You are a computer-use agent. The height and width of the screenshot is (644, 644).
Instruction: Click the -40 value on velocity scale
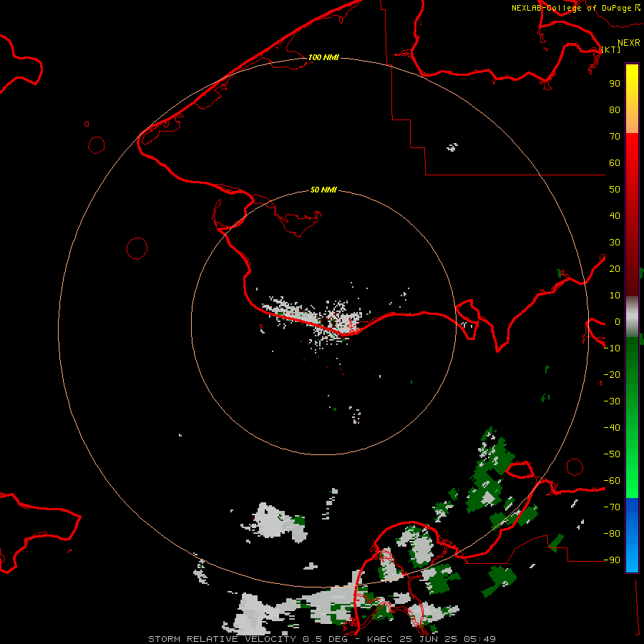(612, 428)
